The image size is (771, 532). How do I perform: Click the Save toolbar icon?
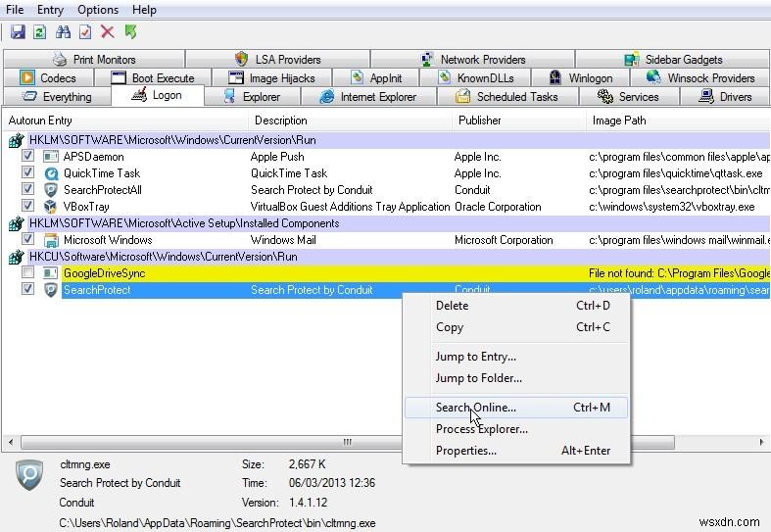click(18, 32)
